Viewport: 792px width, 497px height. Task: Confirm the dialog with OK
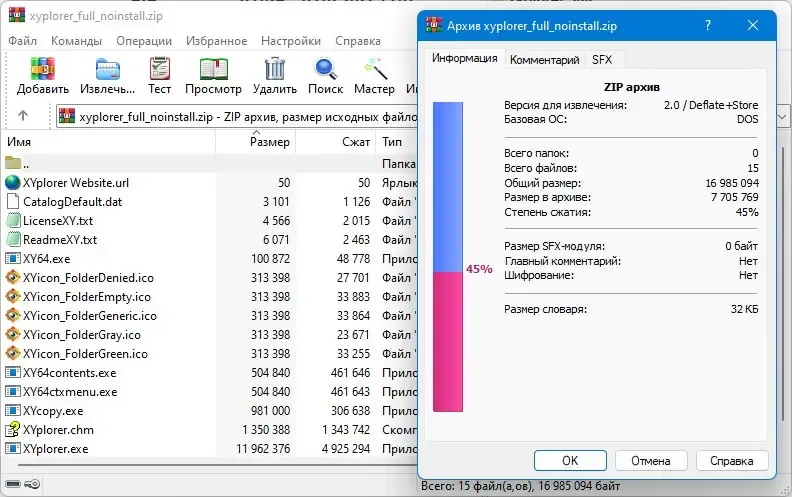coord(570,461)
